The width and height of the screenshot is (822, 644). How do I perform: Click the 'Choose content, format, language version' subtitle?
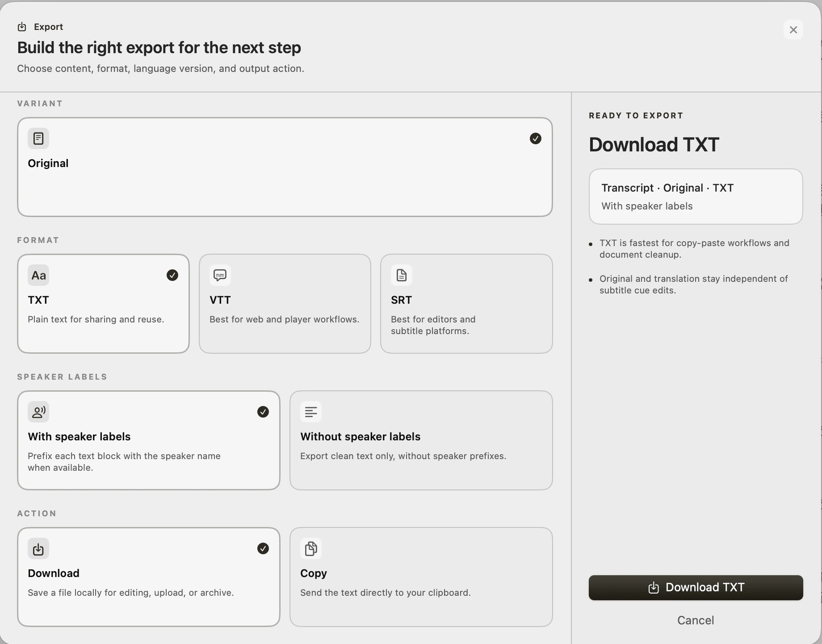click(161, 69)
